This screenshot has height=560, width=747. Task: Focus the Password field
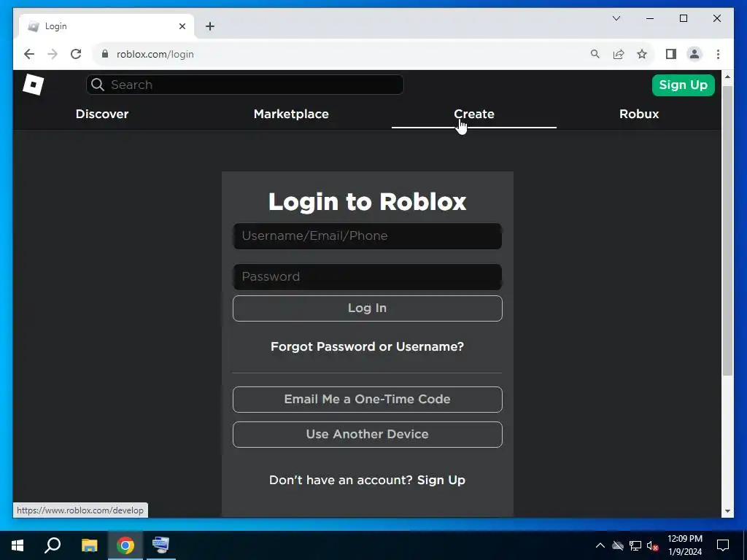(x=368, y=276)
